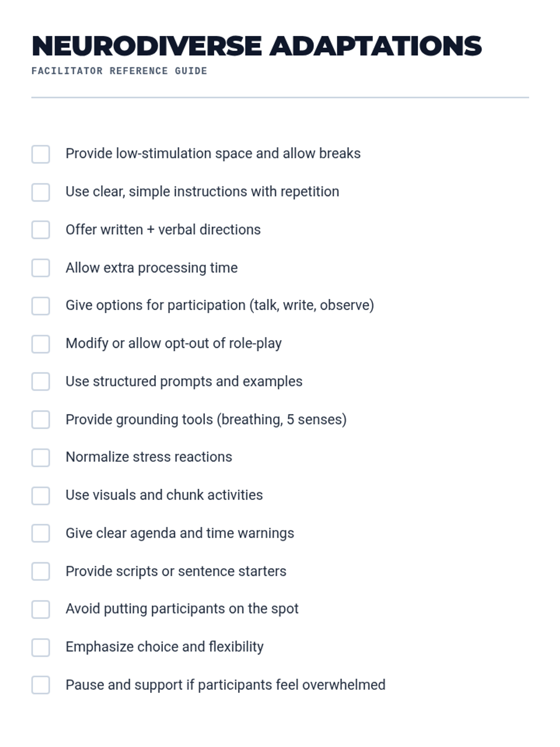This screenshot has height=747, width=560.
Task: Check the low-stimulation space and breaks box
Action: coord(41,154)
